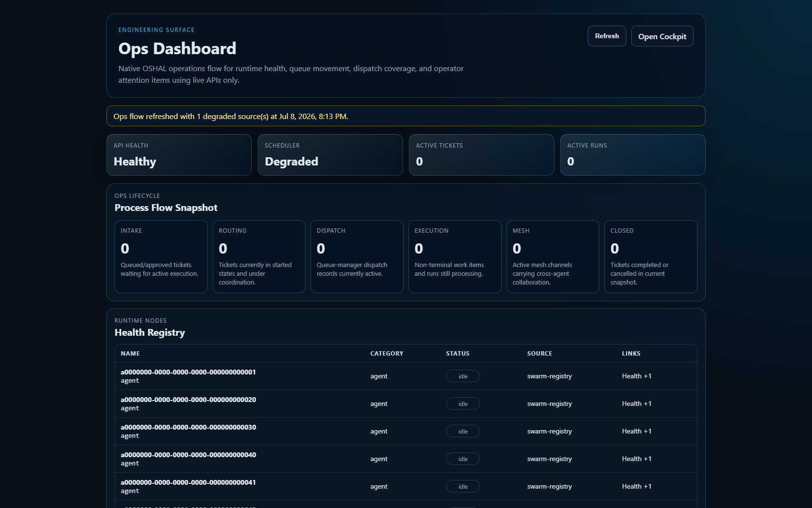The image size is (812, 508).
Task: Click the Category column header
Action: click(x=387, y=354)
